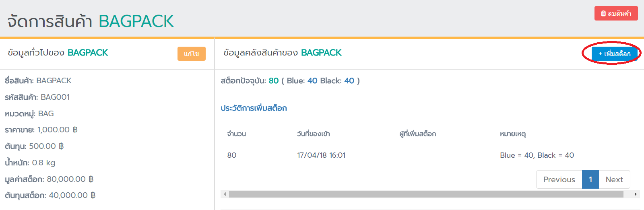Click the trash icon in delete button
The width and height of the screenshot is (644, 210).
pyautogui.click(x=603, y=13)
